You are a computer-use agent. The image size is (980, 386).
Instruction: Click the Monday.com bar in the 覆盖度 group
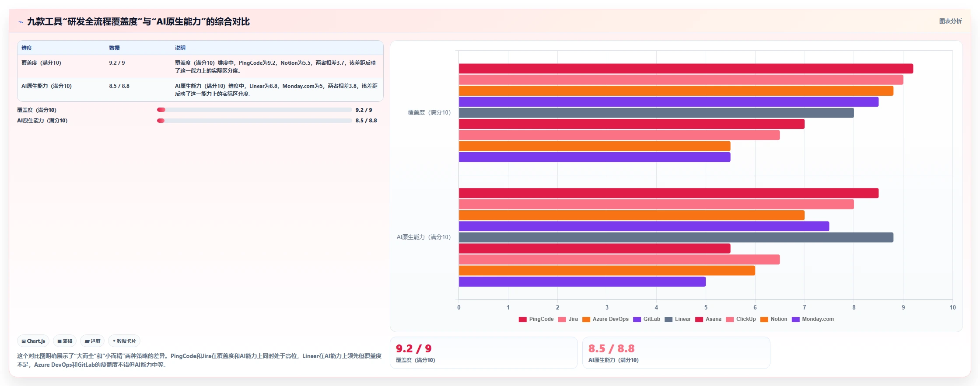595,157
